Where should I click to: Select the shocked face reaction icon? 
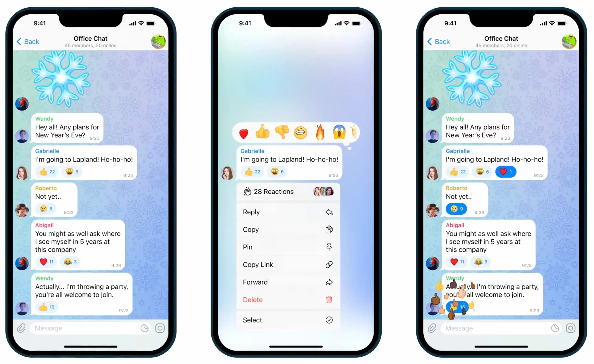(x=339, y=132)
